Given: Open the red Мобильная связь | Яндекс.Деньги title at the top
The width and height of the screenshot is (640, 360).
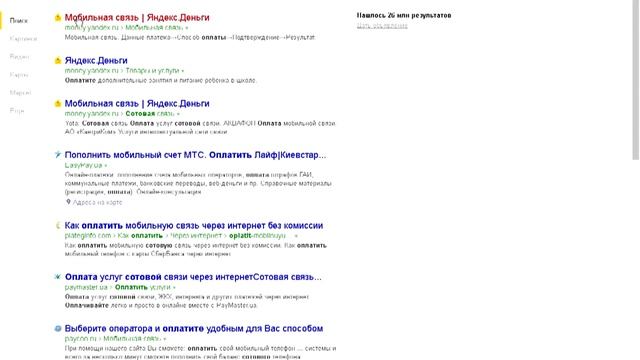Looking at the screenshot, I should tap(137, 18).
